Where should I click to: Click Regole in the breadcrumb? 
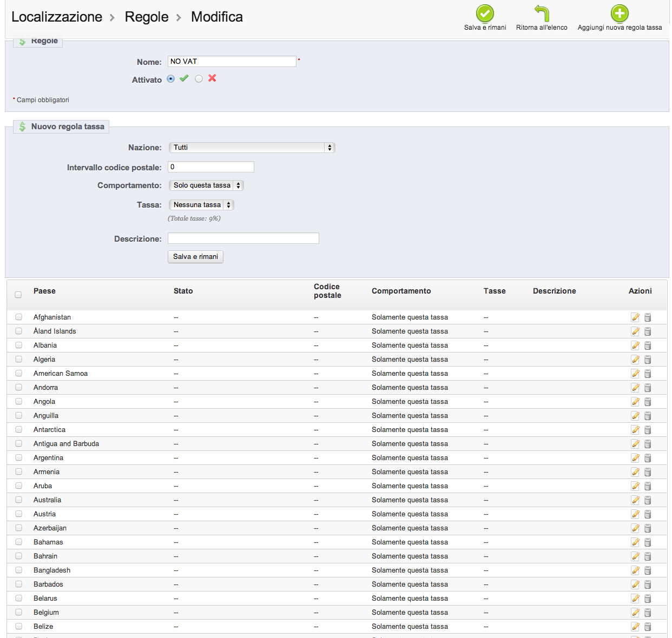[x=147, y=17]
